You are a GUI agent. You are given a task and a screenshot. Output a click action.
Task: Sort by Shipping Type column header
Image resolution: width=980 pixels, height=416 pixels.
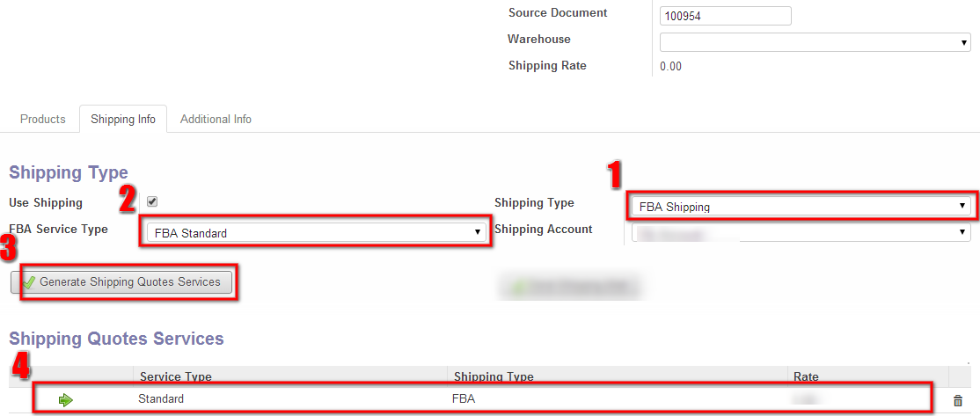494,376
